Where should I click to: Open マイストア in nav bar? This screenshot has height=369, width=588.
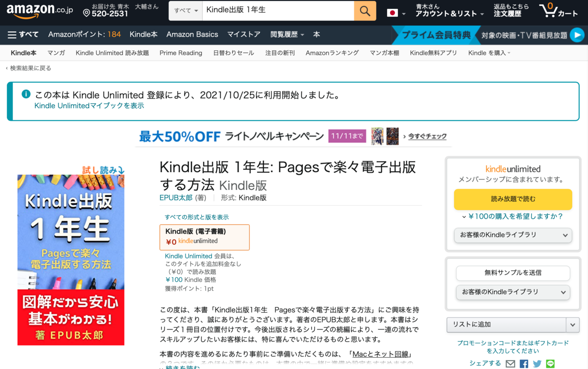(244, 34)
